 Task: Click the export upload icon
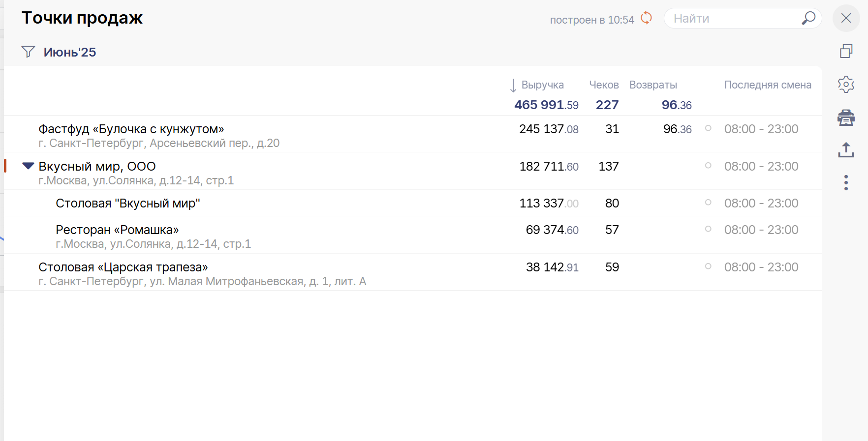[x=846, y=150]
